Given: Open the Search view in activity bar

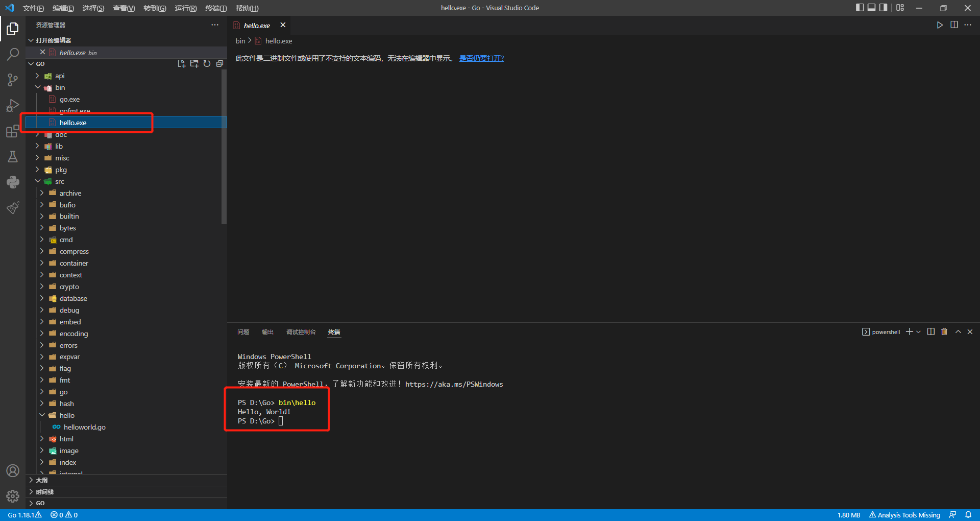Looking at the screenshot, I should pyautogui.click(x=13, y=54).
